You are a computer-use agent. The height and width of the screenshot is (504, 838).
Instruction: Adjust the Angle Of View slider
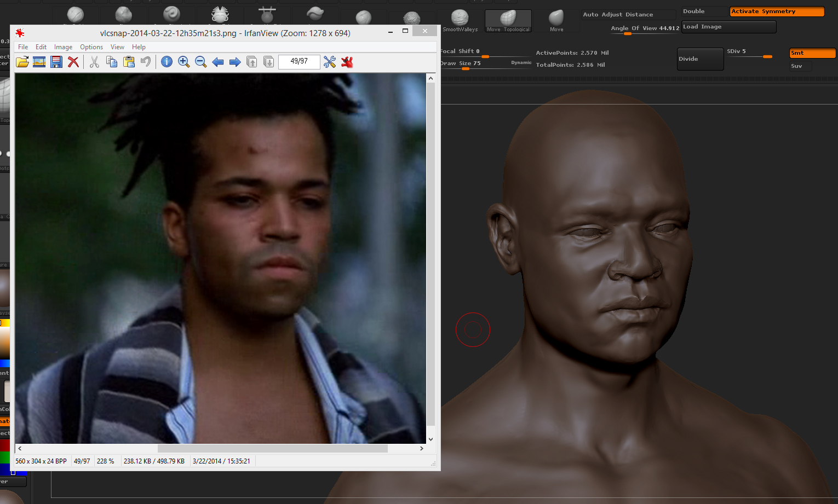[x=645, y=28]
